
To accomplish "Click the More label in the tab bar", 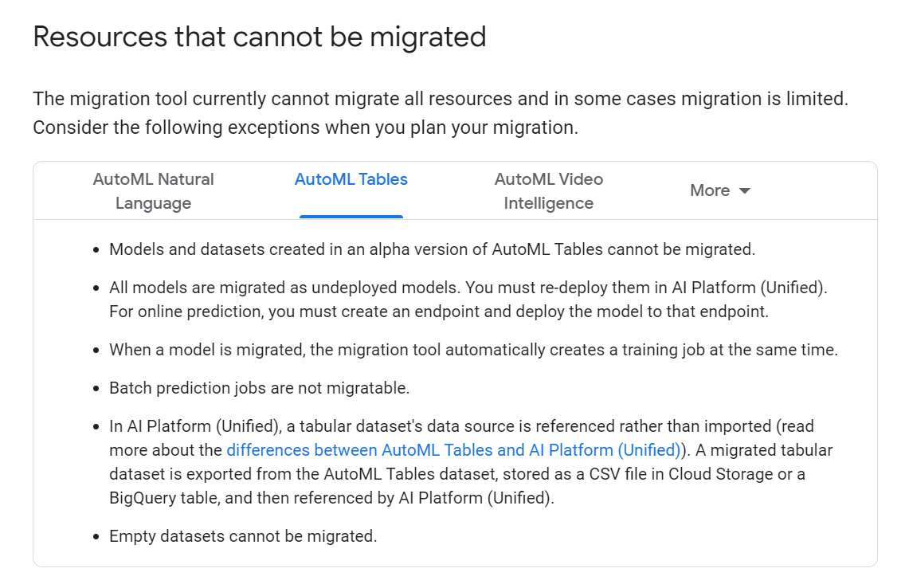I will click(710, 190).
